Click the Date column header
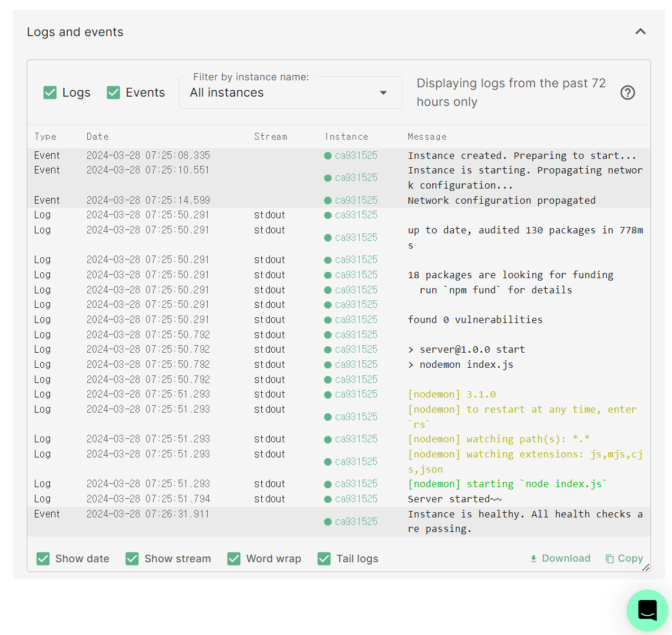The width and height of the screenshot is (672, 635). tap(98, 137)
